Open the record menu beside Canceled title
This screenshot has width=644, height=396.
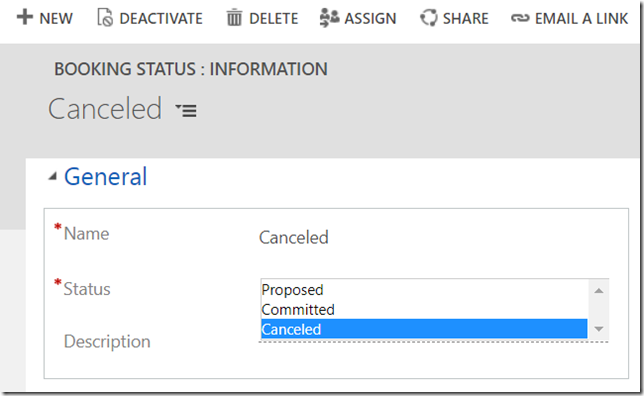[186, 110]
